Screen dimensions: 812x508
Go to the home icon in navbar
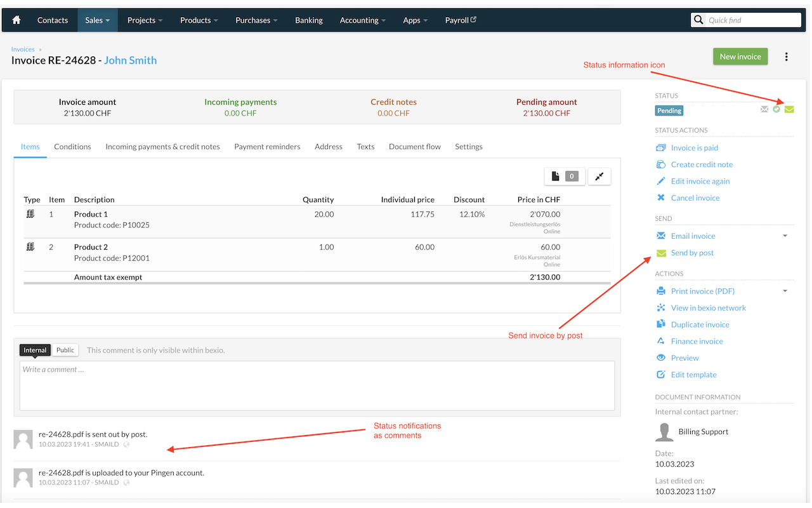point(16,20)
